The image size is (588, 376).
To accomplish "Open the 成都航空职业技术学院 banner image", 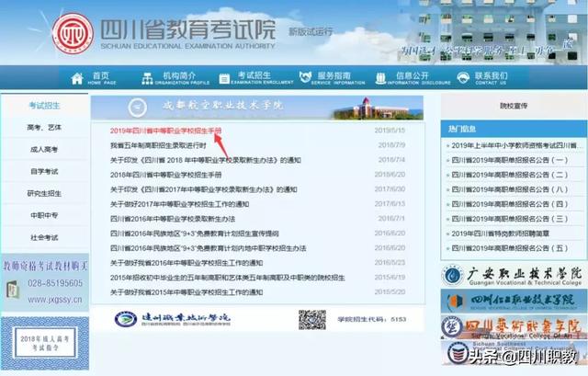I will 257,108.
